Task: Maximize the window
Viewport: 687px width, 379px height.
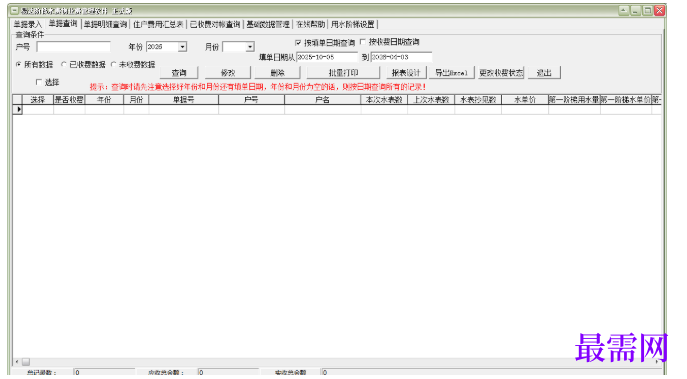Action: coord(647,11)
